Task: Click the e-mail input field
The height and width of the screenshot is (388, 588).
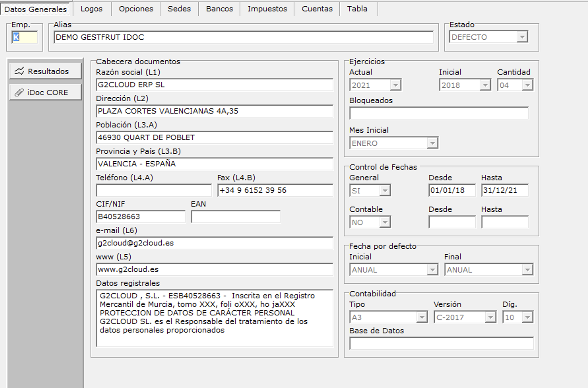Action: click(x=214, y=243)
